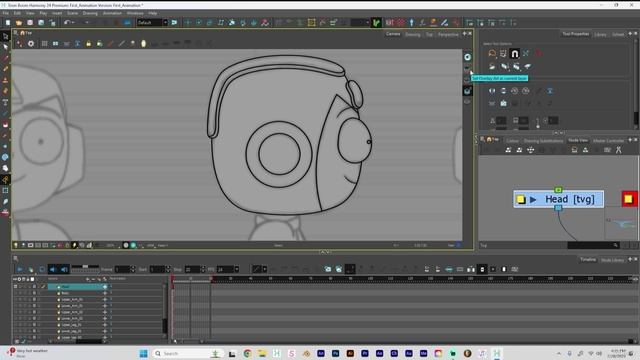Click the red icon in Select Tool Options

538,53
